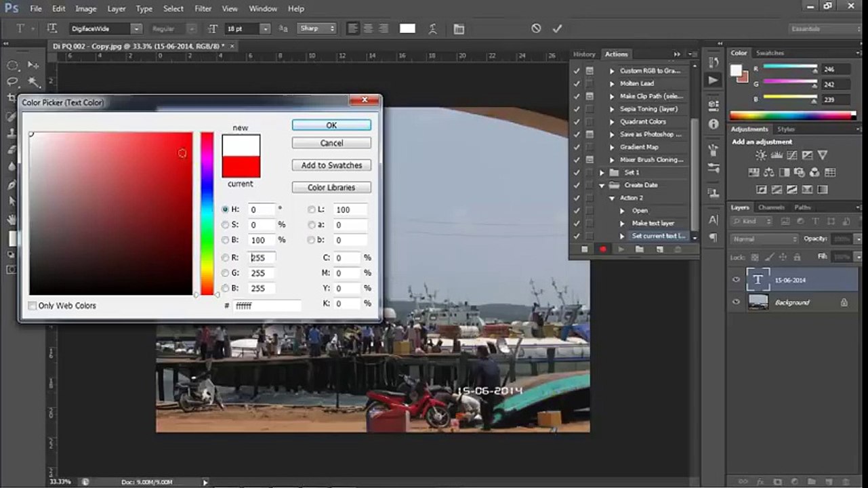Open the font family dropdown
This screenshot has width=868, height=488.
click(136, 28)
